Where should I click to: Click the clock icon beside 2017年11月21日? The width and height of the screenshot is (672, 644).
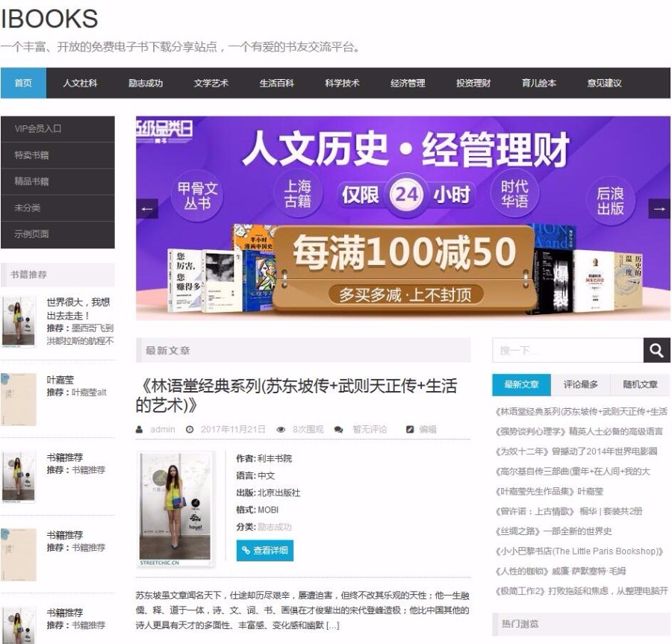coord(190,429)
